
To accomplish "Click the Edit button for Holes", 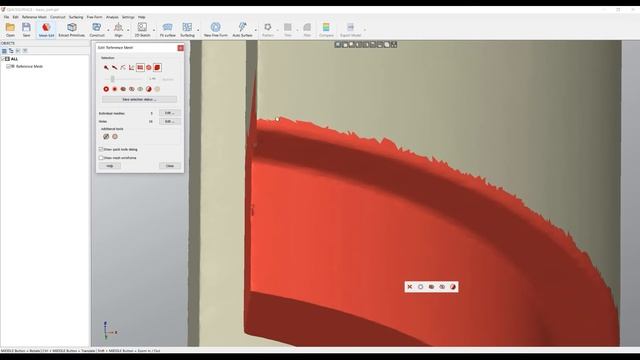I will (x=169, y=122).
